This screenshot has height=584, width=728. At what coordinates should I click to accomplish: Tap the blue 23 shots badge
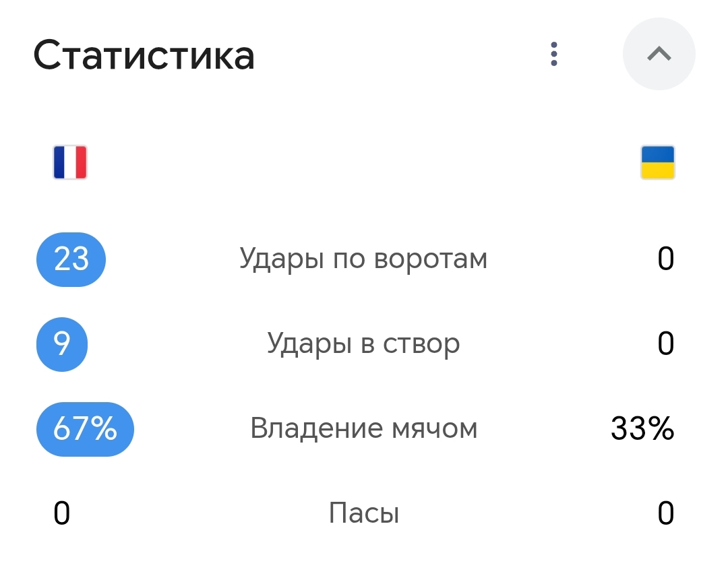[x=71, y=259]
